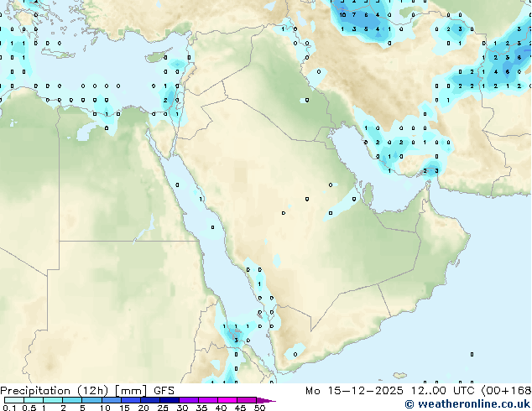Click the 30 to 35 mm purple swatch
This screenshot has height=411, width=532.
[x=188, y=400]
